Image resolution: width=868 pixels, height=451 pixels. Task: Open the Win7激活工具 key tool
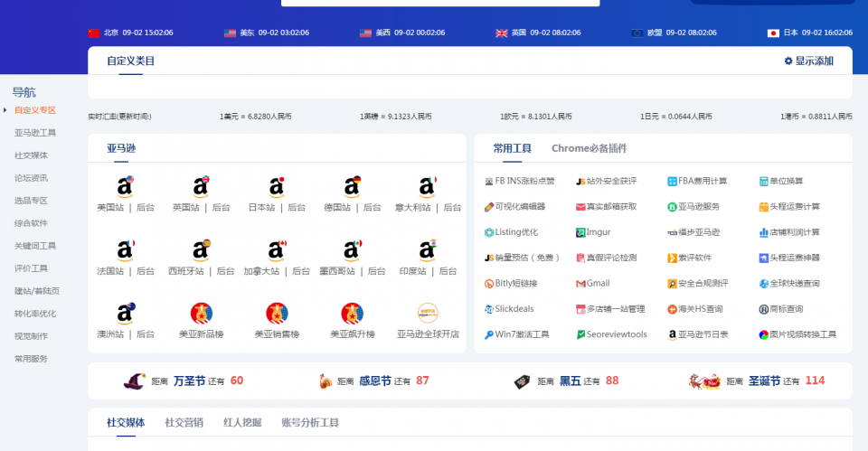516,334
